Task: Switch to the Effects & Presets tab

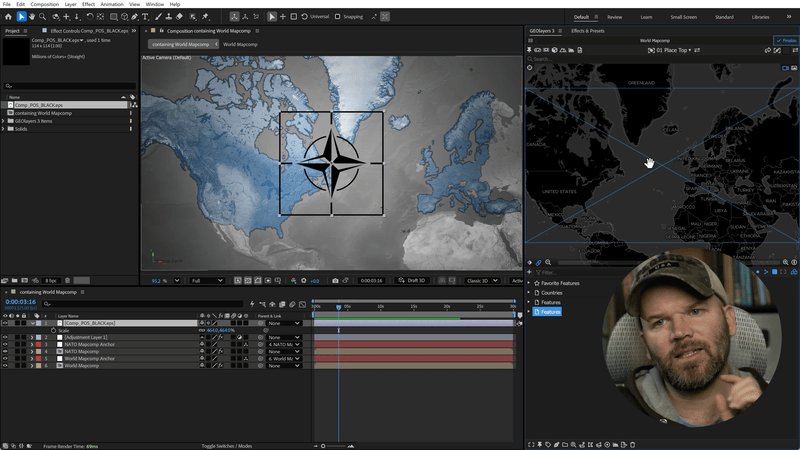Action: 588,31
